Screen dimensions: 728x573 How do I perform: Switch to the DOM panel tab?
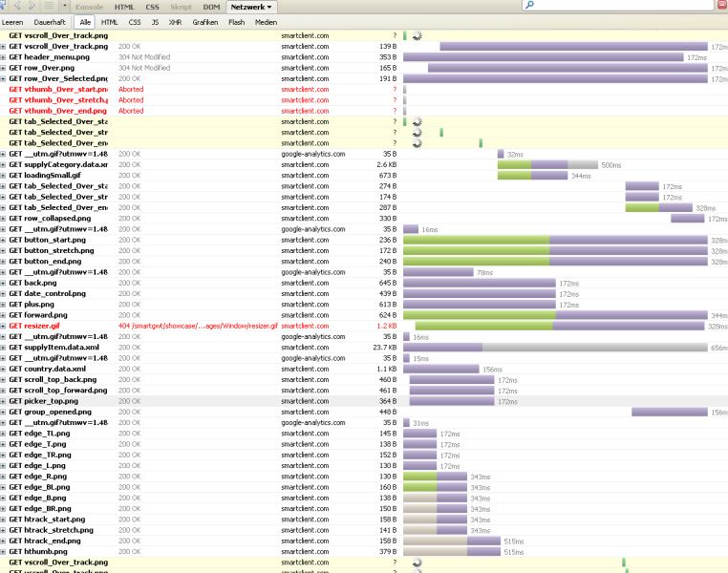point(211,7)
